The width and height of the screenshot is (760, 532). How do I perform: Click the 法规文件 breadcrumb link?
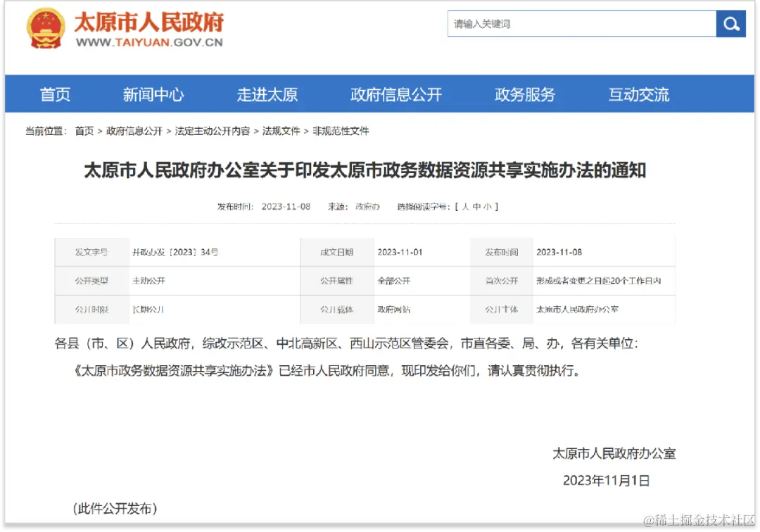[281, 130]
